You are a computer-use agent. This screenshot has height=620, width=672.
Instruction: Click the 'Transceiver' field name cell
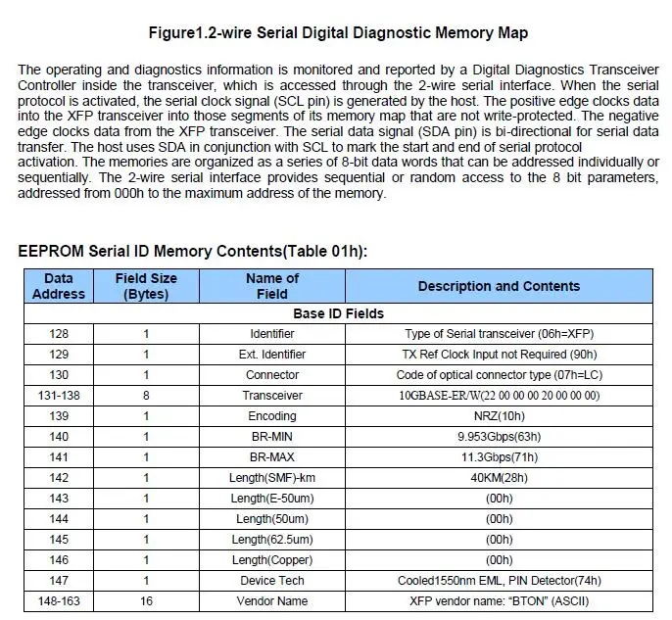[x=272, y=396]
